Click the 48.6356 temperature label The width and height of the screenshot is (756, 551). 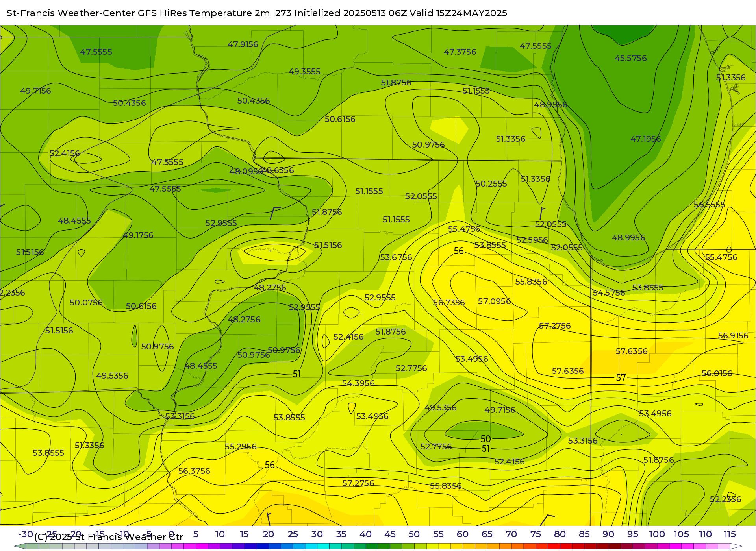click(278, 170)
